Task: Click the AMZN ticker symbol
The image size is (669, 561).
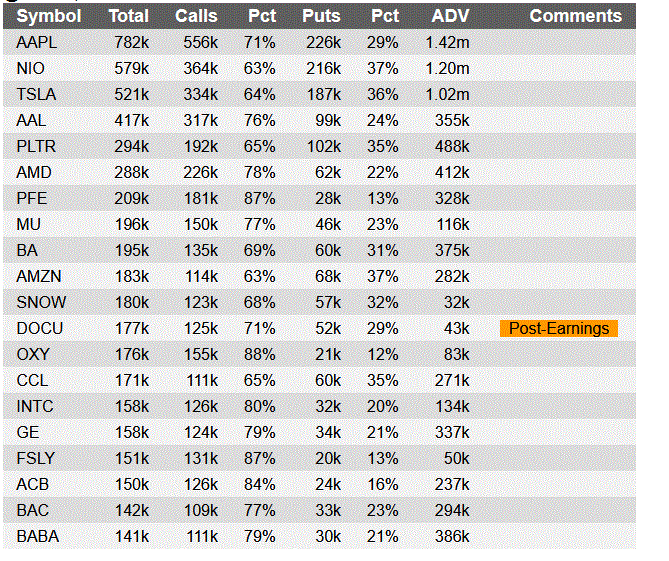Action: pyautogui.click(x=40, y=276)
